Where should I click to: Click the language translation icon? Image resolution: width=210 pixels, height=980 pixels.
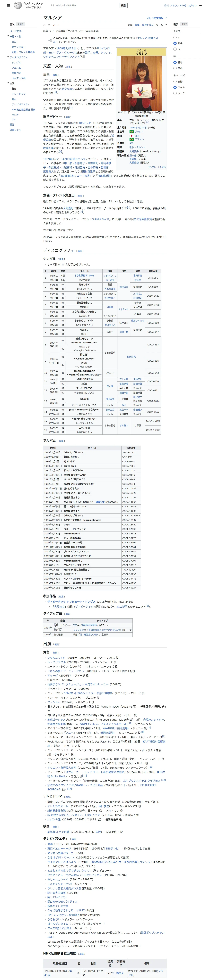click(149, 18)
